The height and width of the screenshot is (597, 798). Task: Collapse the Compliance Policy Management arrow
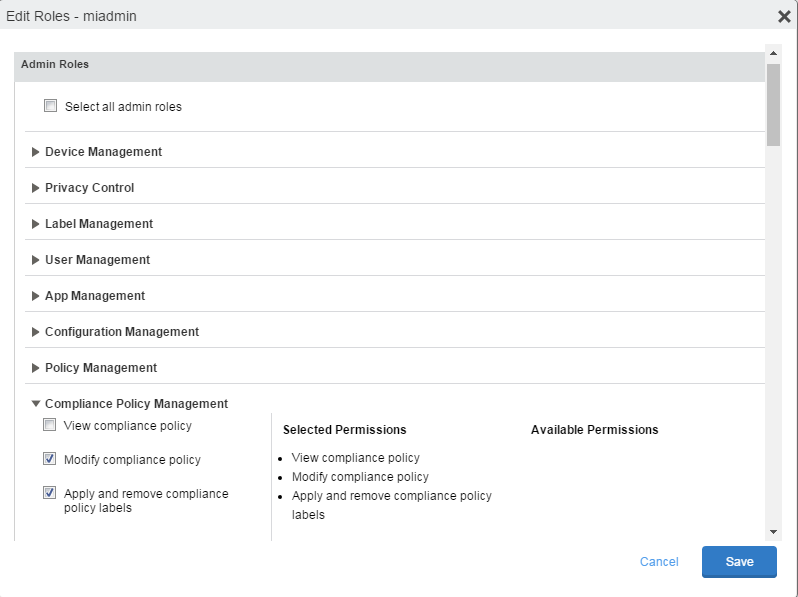click(x=36, y=404)
